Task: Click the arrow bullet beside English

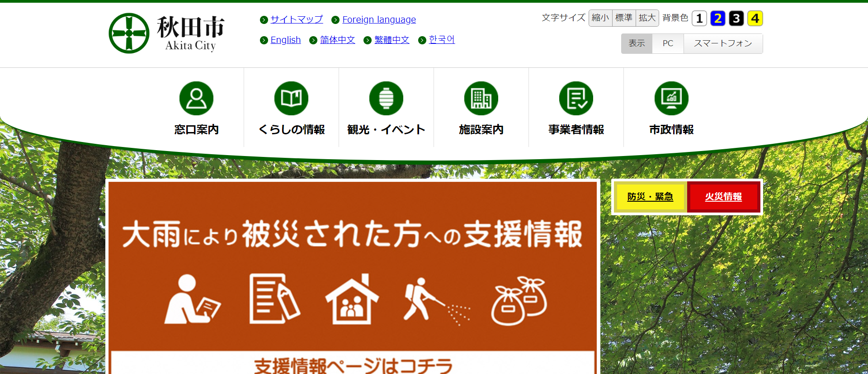Action: pos(264,40)
